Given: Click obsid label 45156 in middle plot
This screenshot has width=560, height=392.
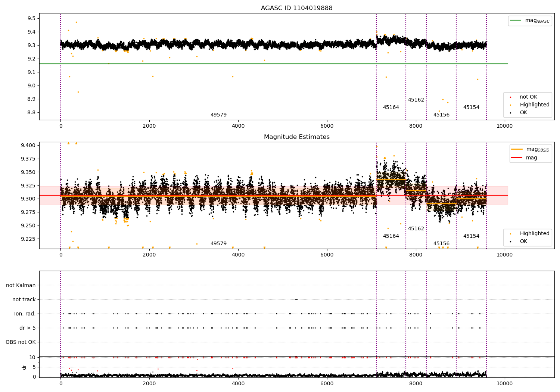Looking at the screenshot, I should click(441, 244).
